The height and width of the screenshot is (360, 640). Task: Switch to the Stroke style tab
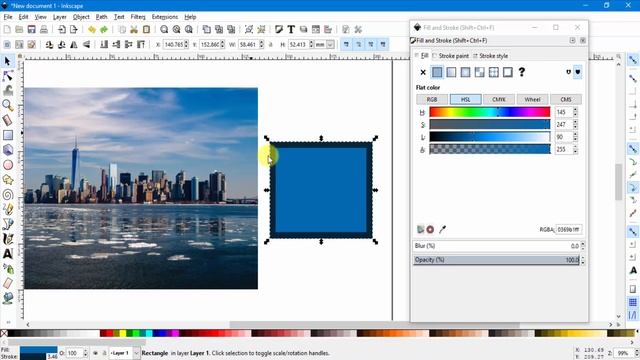click(x=490, y=56)
